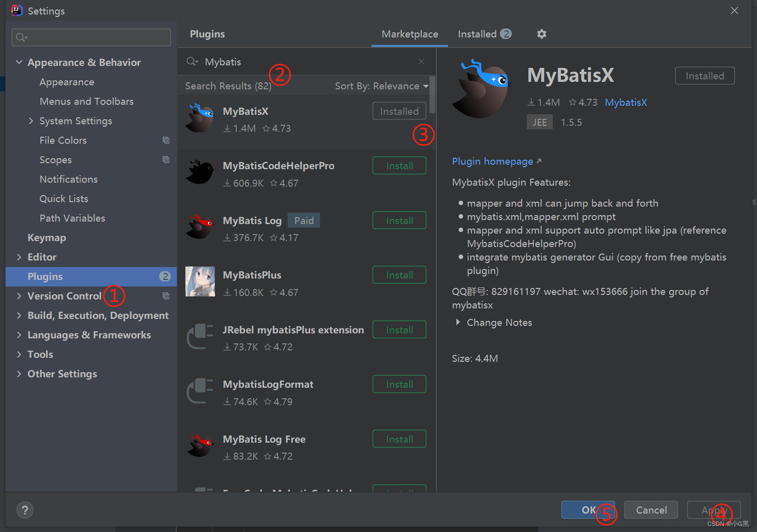Image resolution: width=757 pixels, height=532 pixels.
Task: Open Notifications settings
Action: click(x=68, y=179)
